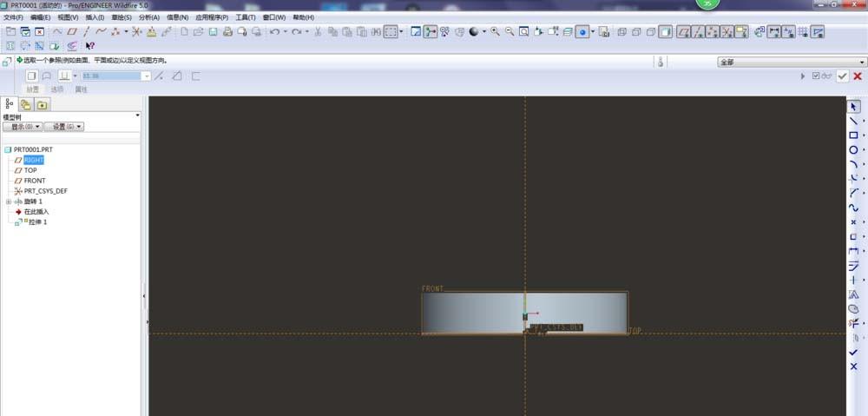Open the 设置 dropdown in model tree

point(63,127)
